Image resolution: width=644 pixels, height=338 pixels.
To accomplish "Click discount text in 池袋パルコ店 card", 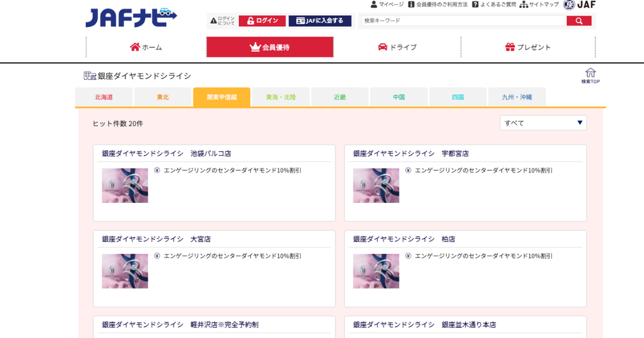I will [232, 171].
